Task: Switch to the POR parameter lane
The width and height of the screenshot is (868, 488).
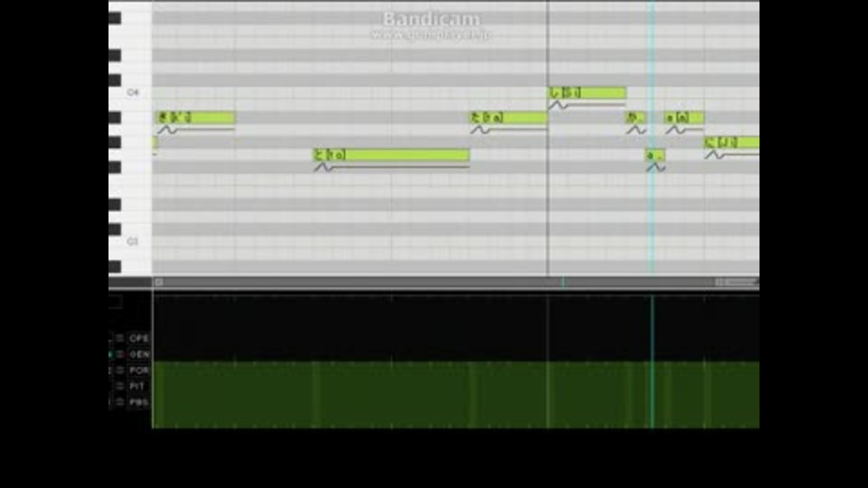Action: point(139,371)
